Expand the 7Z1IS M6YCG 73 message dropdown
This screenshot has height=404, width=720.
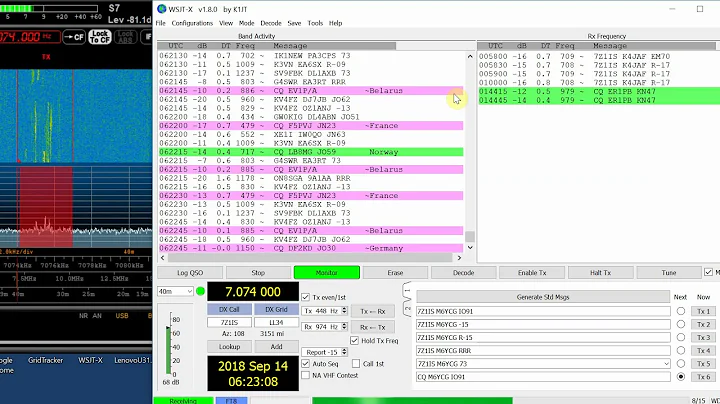pos(666,364)
